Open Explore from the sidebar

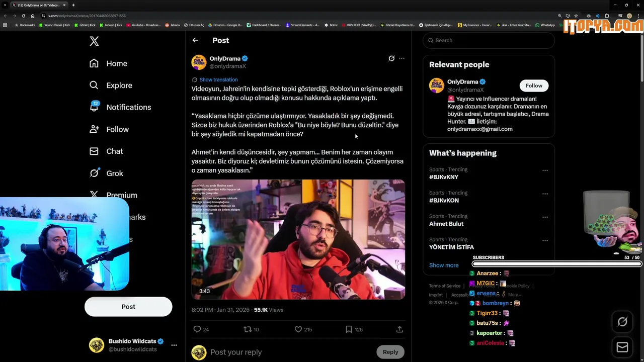point(111,85)
